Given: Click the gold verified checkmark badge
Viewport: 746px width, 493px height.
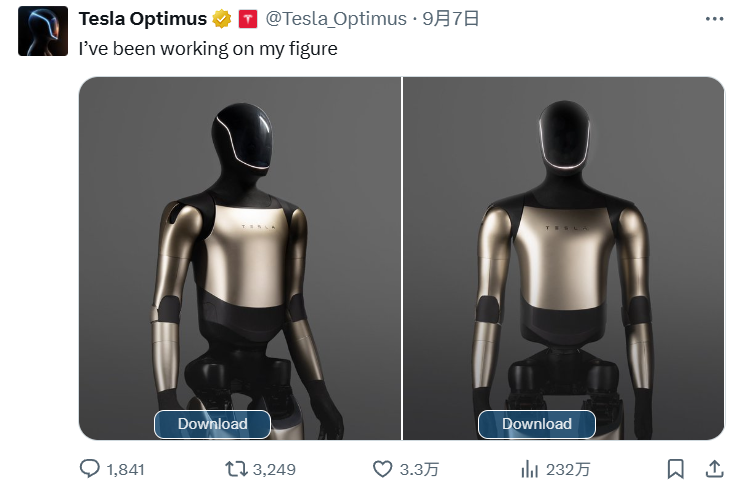Looking at the screenshot, I should [x=222, y=19].
